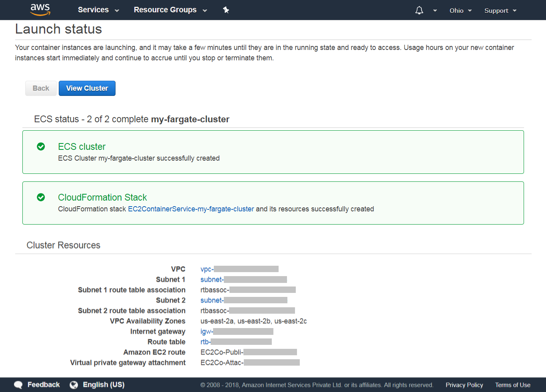Click the Feedback link in footer
Screen dimensions: 546x392
tap(44, 385)
